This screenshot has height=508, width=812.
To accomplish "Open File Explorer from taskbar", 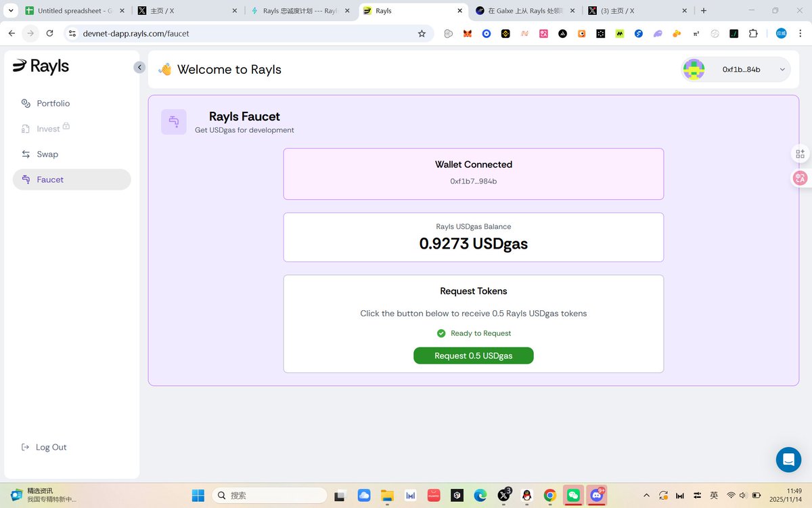I will pyautogui.click(x=387, y=496).
